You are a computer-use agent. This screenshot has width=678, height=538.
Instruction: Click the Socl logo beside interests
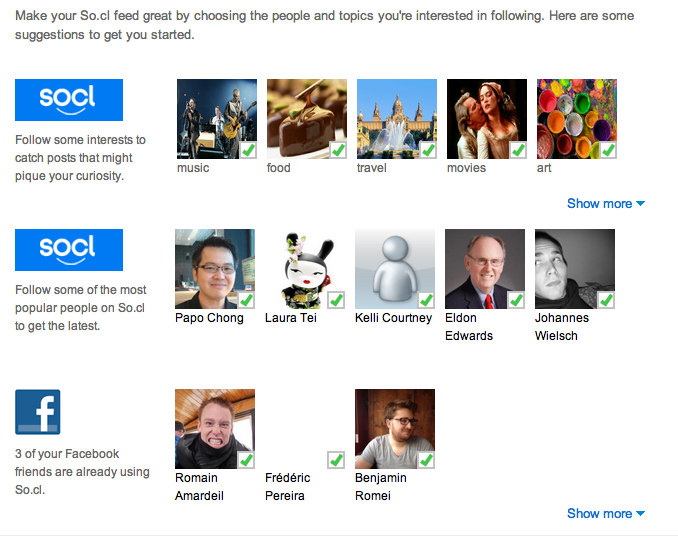click(69, 100)
